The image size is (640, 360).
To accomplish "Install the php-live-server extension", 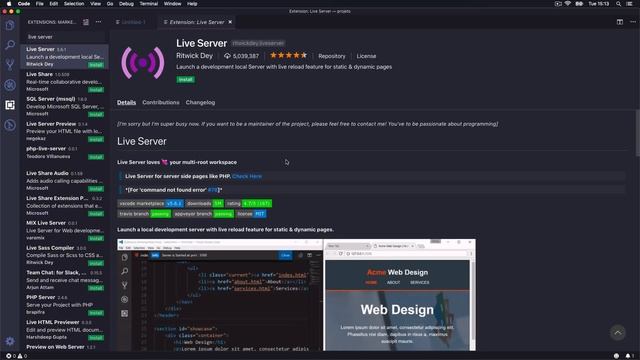I will pos(96,157).
